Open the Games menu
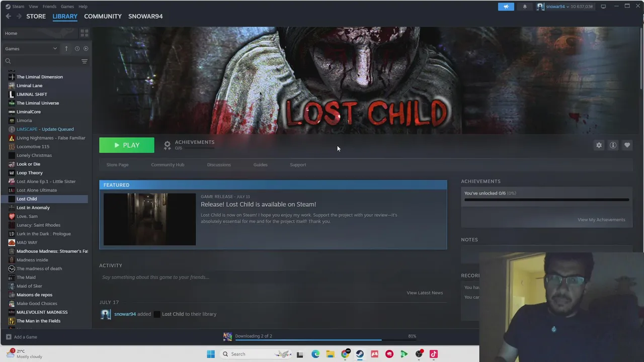This screenshot has height=362, width=644. click(67, 7)
